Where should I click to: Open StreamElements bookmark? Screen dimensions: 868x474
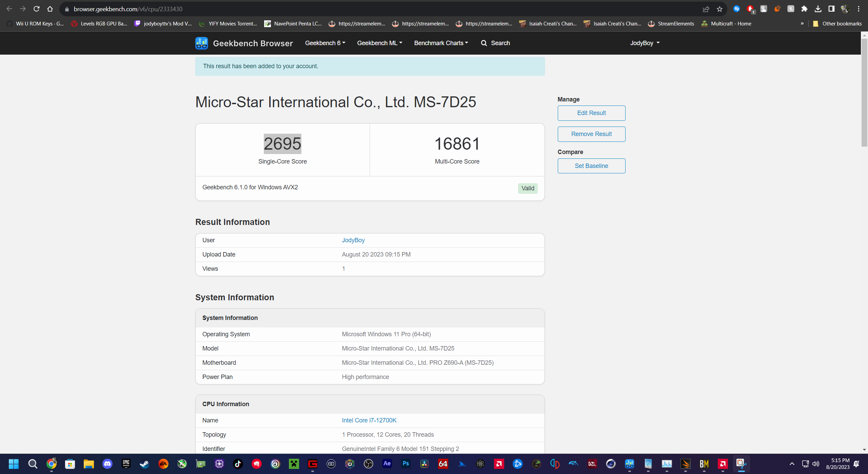pyautogui.click(x=671, y=23)
